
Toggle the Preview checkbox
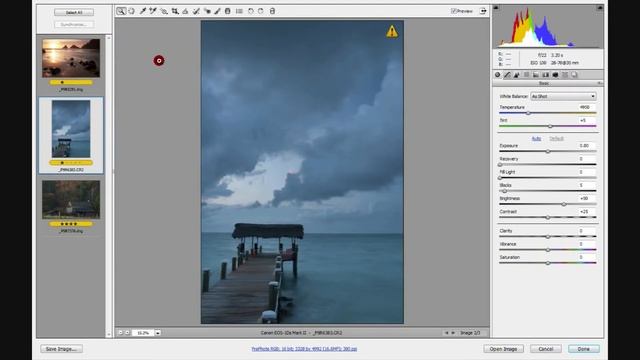pos(453,11)
